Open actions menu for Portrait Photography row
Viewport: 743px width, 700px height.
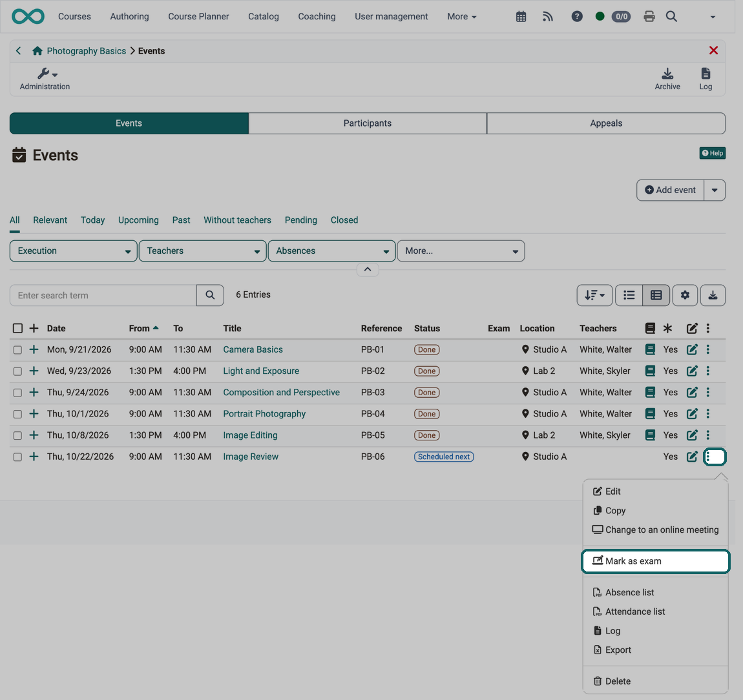pos(708,413)
